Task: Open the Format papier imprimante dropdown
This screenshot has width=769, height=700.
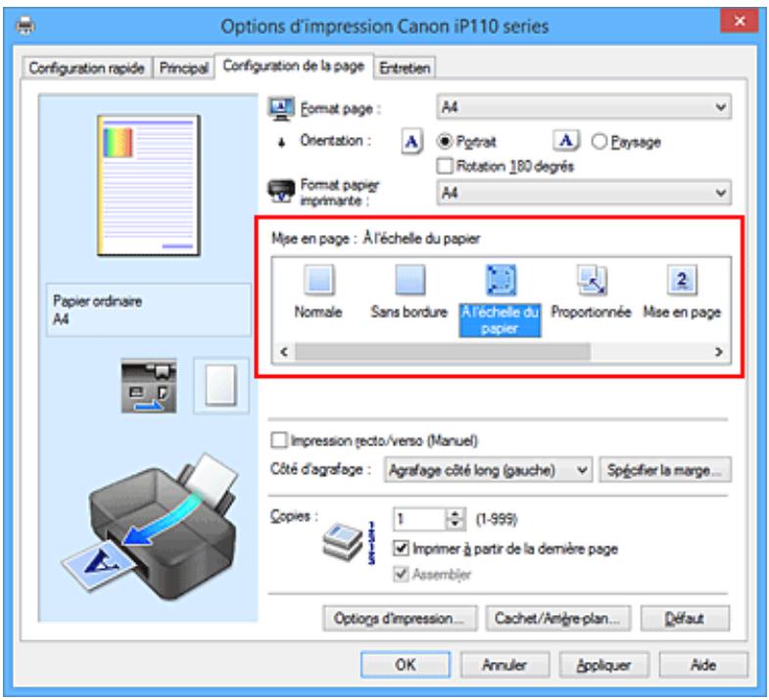Action: pyautogui.click(x=584, y=193)
